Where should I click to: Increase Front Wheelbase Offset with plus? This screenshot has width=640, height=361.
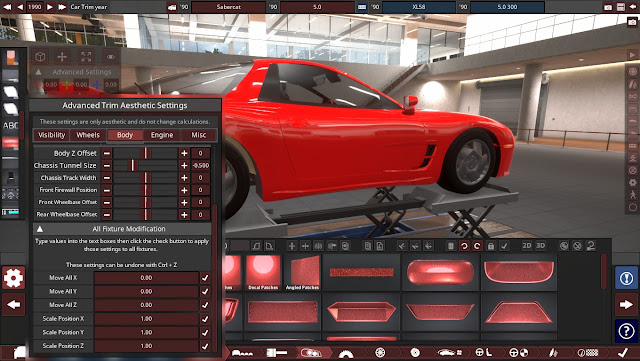(x=184, y=202)
